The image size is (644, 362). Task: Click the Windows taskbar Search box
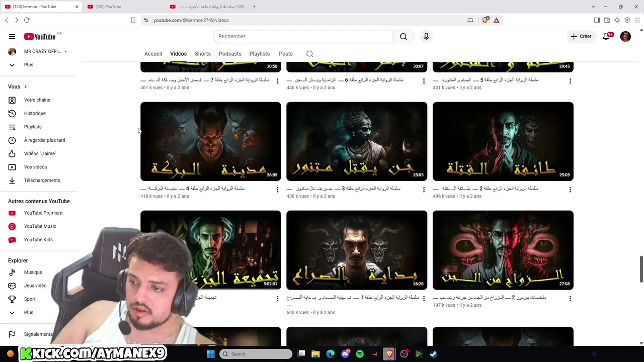[x=256, y=354]
